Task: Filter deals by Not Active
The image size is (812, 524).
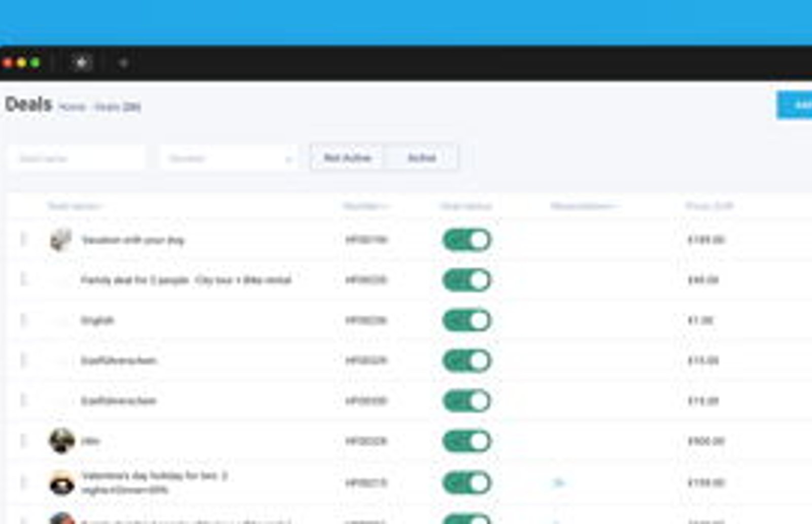Action: [x=348, y=158]
